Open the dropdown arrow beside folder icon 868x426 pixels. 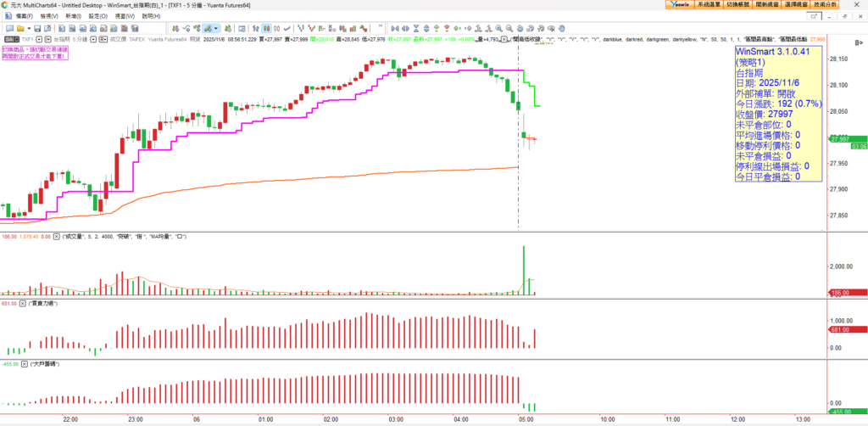(29, 28)
